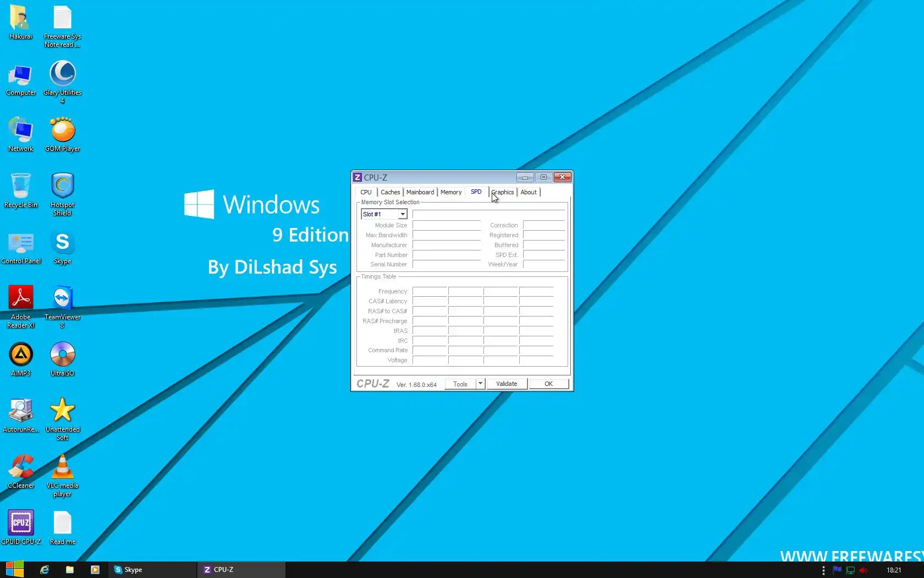Launch Skype from the desktop
Screen dimensions: 924x578
(62, 248)
